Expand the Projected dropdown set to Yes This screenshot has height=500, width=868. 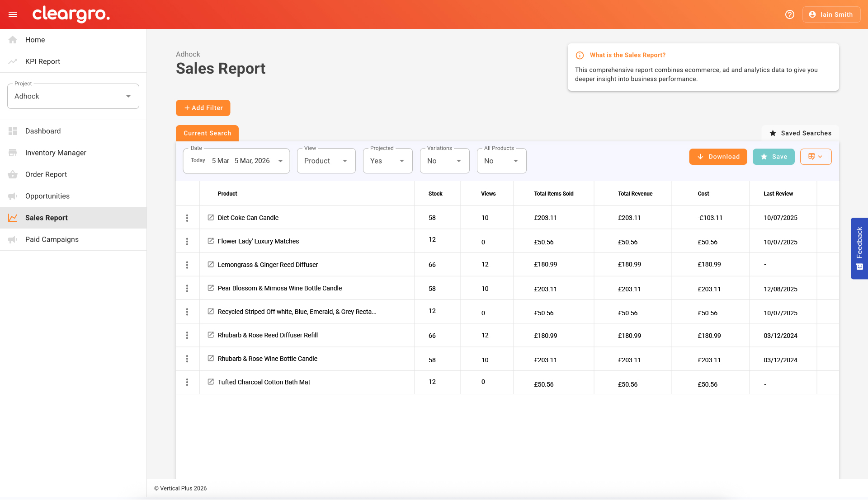[x=387, y=161]
